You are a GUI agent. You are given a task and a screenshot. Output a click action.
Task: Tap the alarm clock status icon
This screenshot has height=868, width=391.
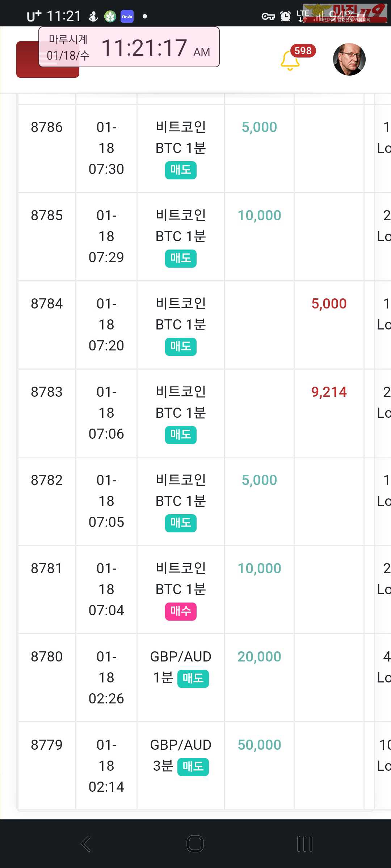(286, 16)
